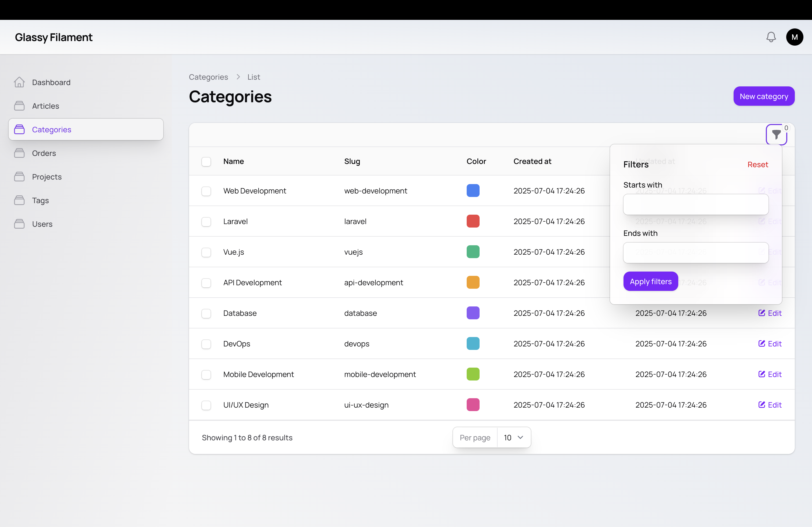
Task: Open the notifications bell
Action: click(x=771, y=37)
